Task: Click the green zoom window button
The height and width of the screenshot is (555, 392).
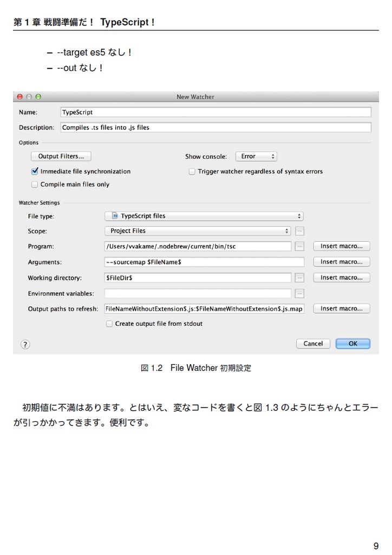Action: click(38, 96)
